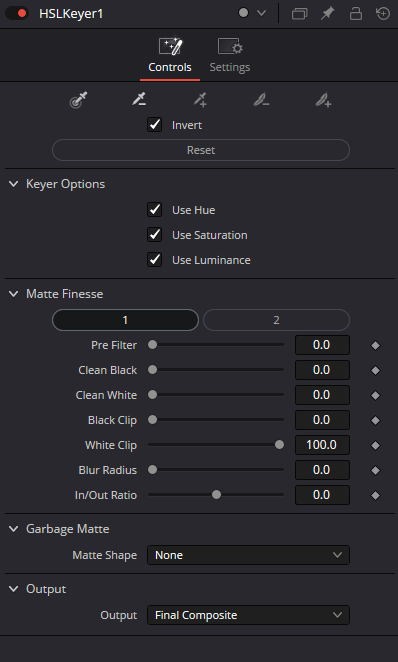Collapse the Matte Finesse section
Viewport: 398px width, 662px height.
tap(14, 294)
